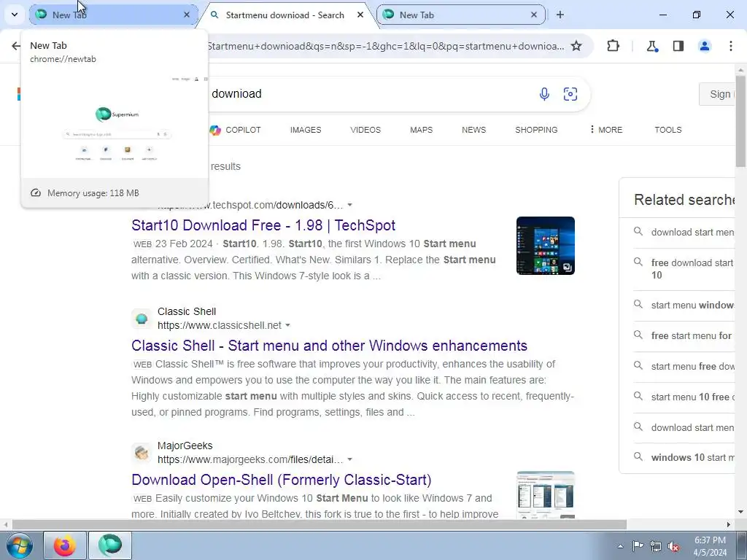This screenshot has height=560, width=747.
Task: Switch to News results
Action: click(473, 130)
